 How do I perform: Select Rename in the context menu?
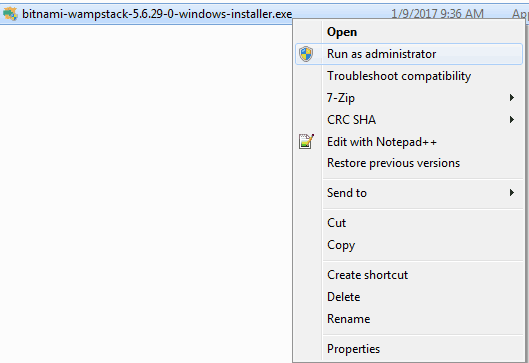[x=409, y=319]
